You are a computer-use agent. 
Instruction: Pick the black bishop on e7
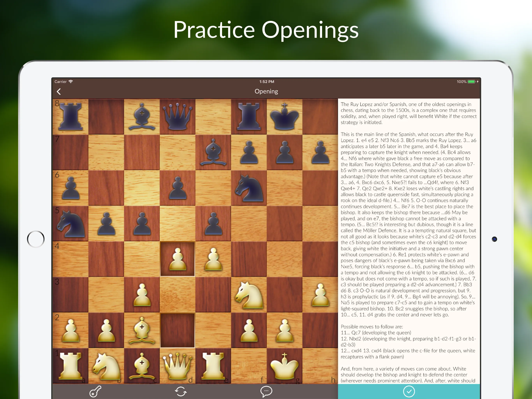[x=213, y=152]
